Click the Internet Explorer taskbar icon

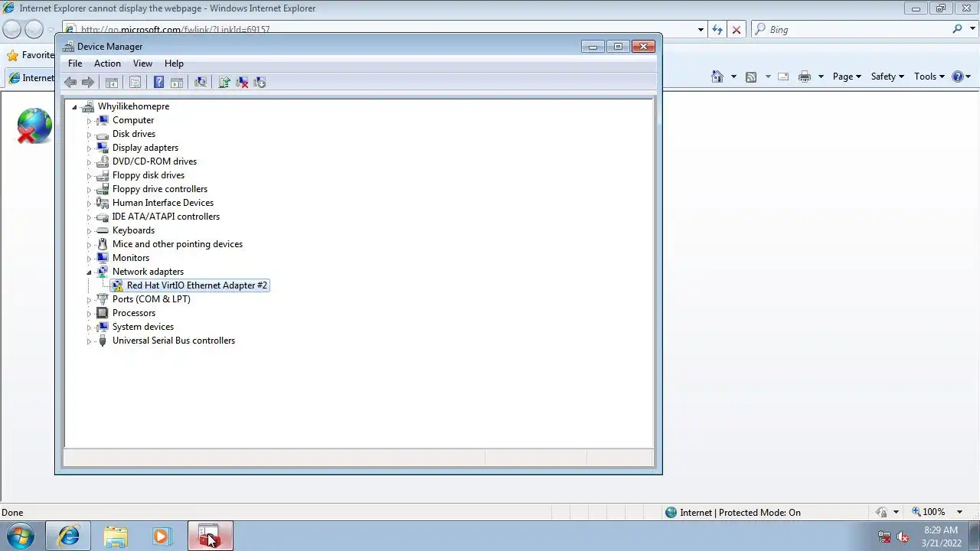pyautogui.click(x=69, y=536)
